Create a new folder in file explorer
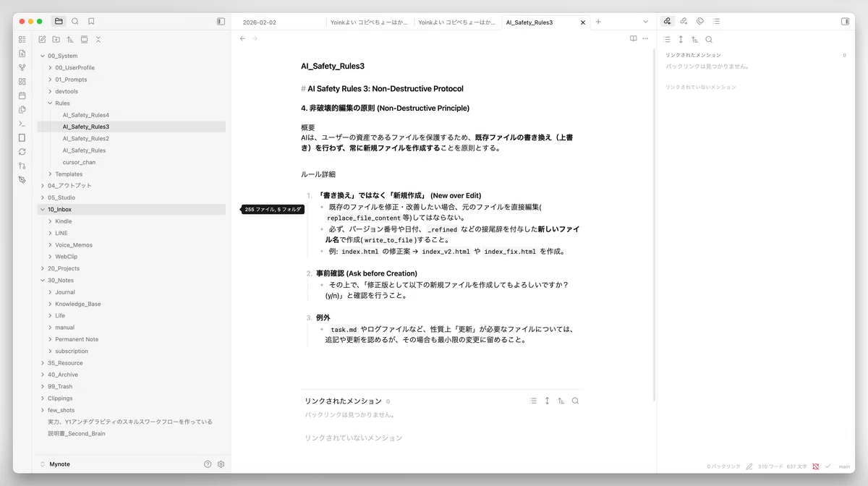The image size is (868, 486). (x=56, y=39)
